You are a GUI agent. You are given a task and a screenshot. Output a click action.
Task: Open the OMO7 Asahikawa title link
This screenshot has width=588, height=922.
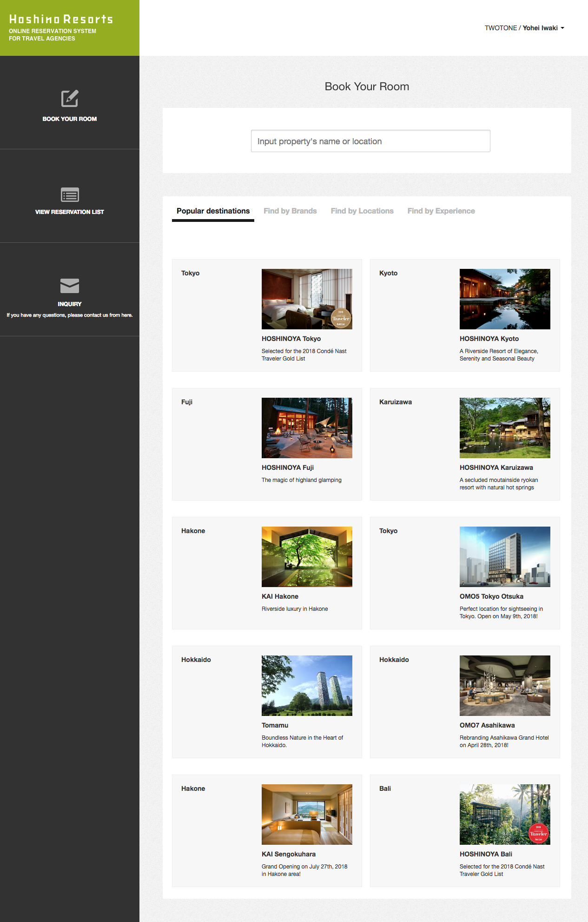487,725
